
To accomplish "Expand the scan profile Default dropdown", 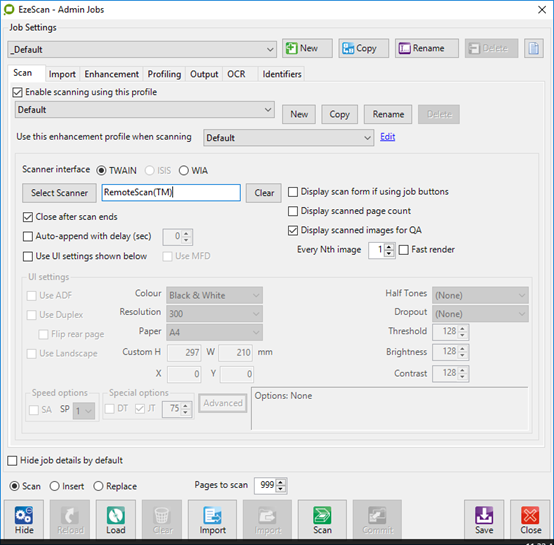I will (x=145, y=110).
